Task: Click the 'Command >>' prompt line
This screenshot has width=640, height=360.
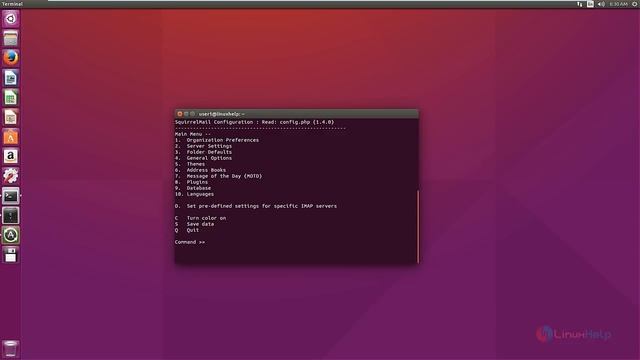Action: click(x=190, y=242)
